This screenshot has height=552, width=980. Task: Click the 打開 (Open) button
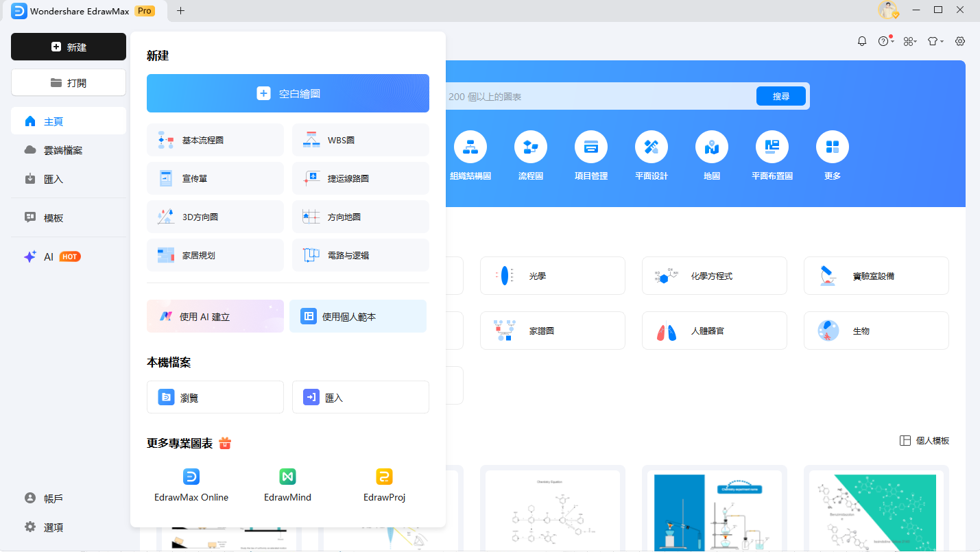[69, 82]
